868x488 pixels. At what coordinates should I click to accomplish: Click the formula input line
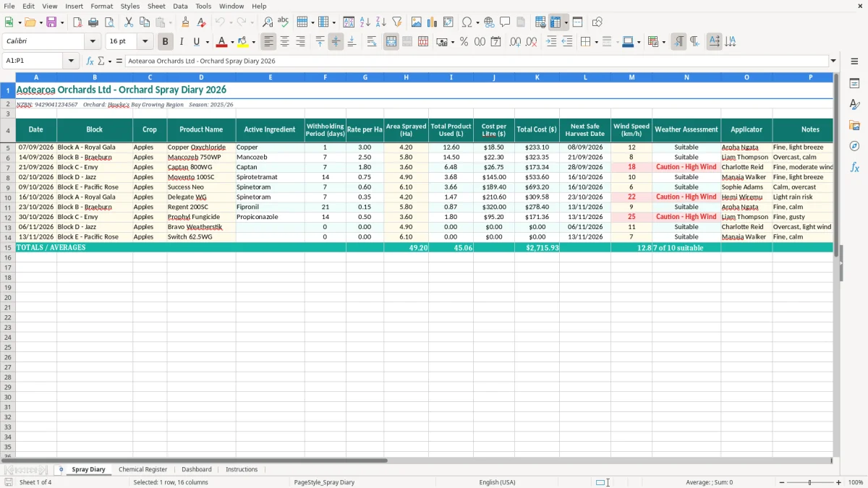point(476,61)
